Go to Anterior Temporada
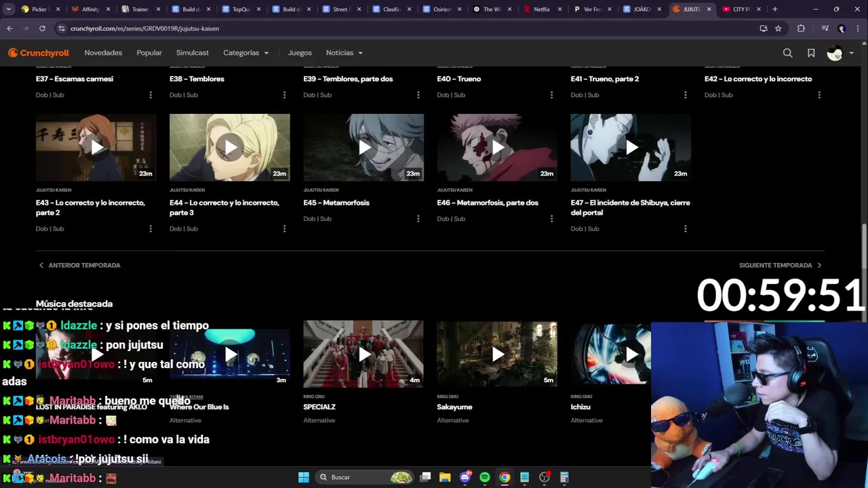 point(79,265)
